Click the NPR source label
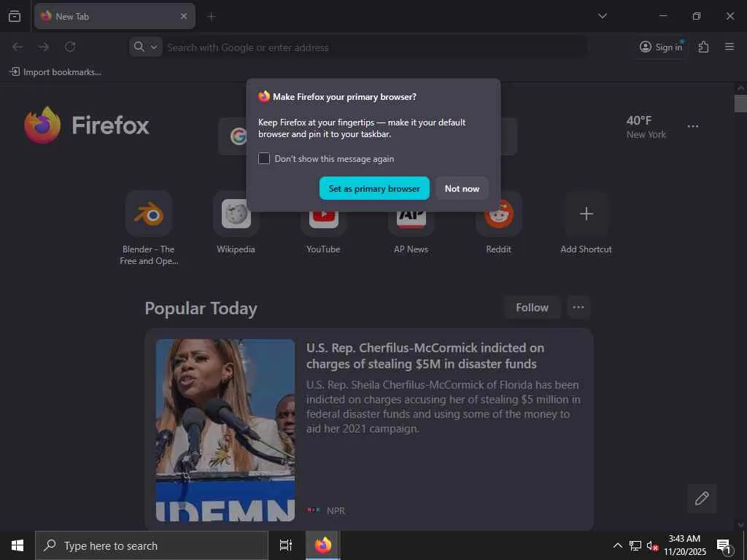Viewport: 747px width, 560px height. point(336,510)
